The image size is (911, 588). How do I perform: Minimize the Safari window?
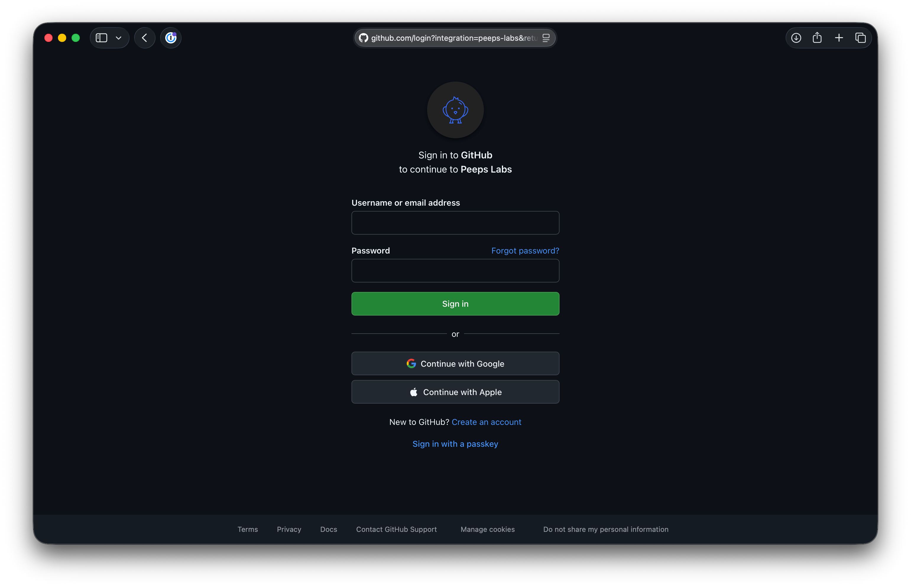coord(62,38)
